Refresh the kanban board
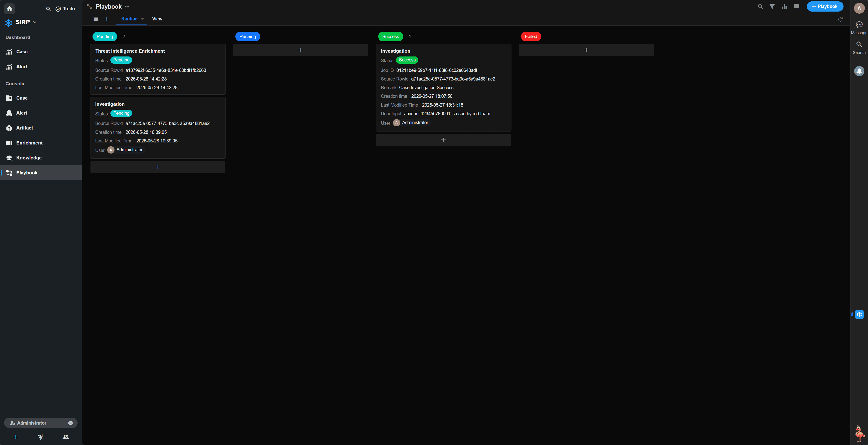Screen dimensions: 868x445 tap(840, 20)
